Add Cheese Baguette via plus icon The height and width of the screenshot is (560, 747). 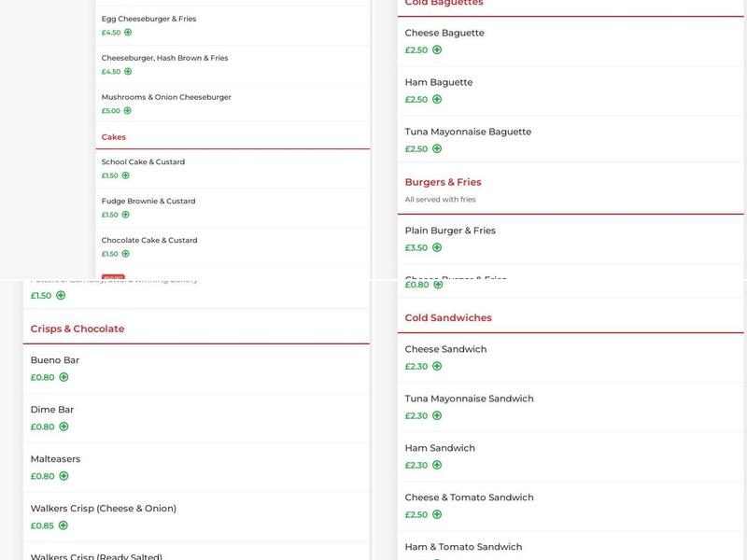[x=437, y=50]
